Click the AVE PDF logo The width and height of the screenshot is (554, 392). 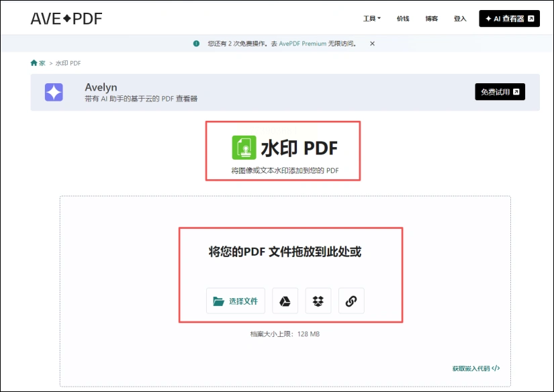point(66,19)
